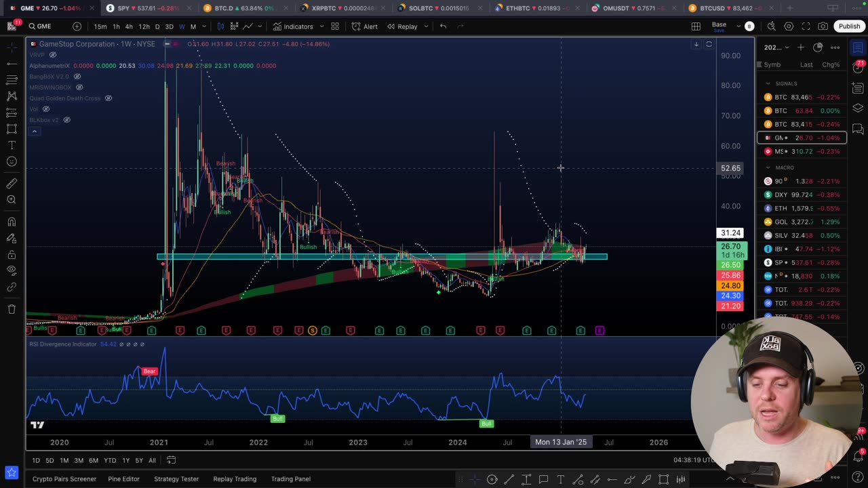This screenshot has height=488, width=868.
Task: Select the DXY watchlist row
Action: pyautogui.click(x=802, y=195)
